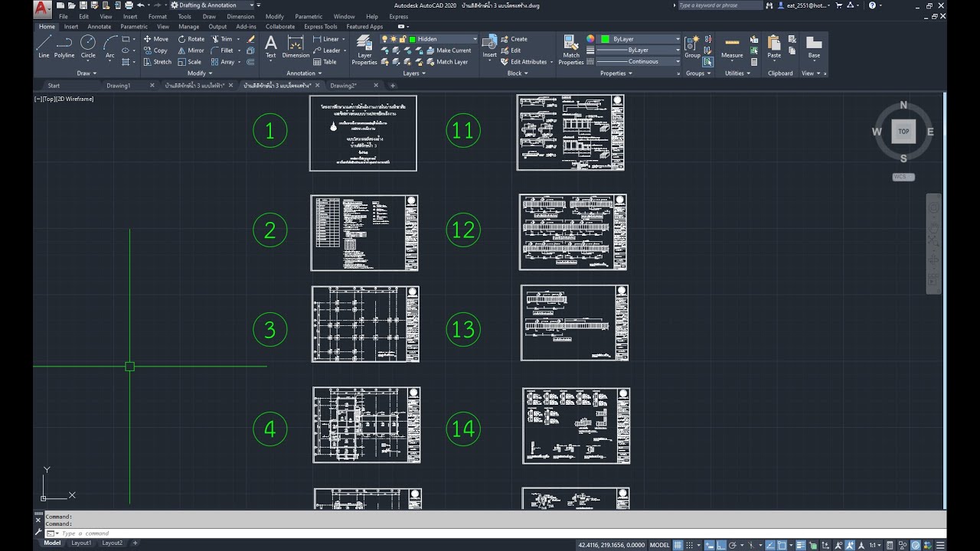Open the Measure utility
The width and height of the screenshot is (980, 551).
pyautogui.click(x=732, y=46)
